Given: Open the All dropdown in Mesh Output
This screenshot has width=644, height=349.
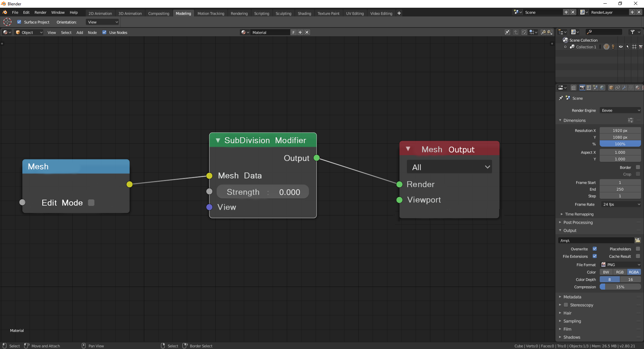Looking at the screenshot, I should point(449,167).
